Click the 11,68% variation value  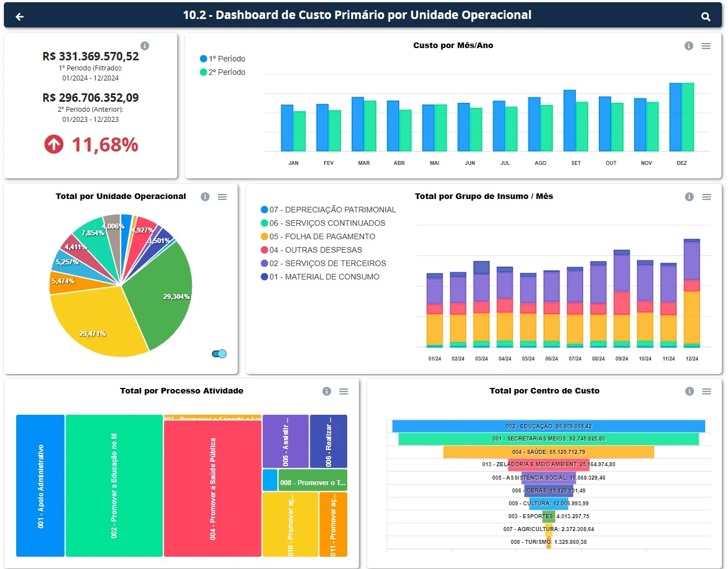tap(105, 145)
